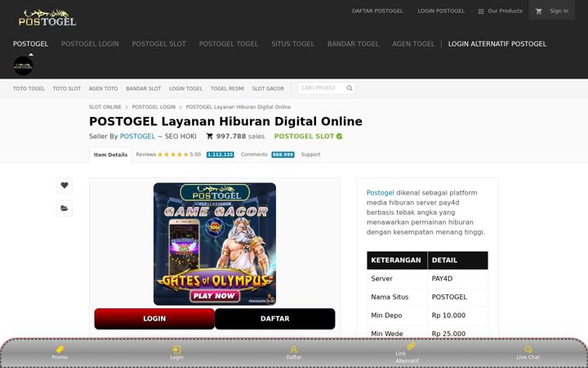Open TOTO TOGEL category
Viewport: 588px width, 368px height.
pyautogui.click(x=29, y=88)
